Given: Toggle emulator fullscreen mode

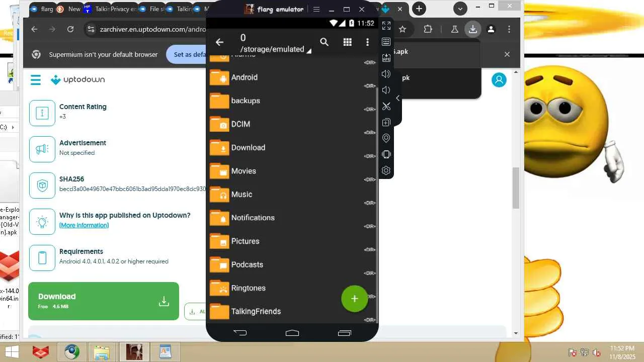Looking at the screenshot, I should point(386,26).
